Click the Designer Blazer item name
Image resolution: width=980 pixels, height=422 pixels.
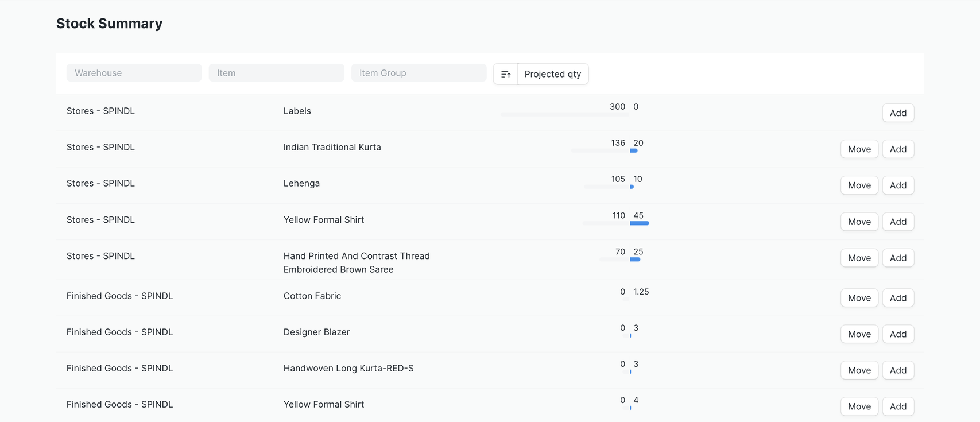(316, 332)
